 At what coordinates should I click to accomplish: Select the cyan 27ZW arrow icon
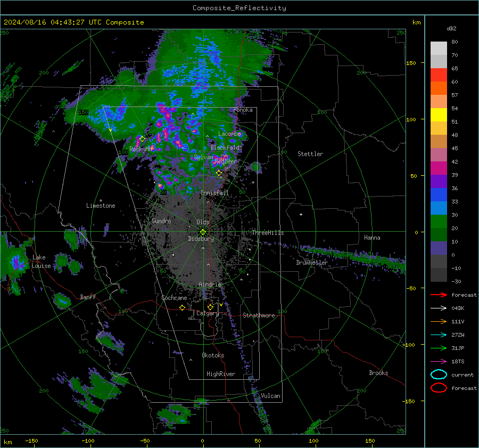(x=439, y=335)
